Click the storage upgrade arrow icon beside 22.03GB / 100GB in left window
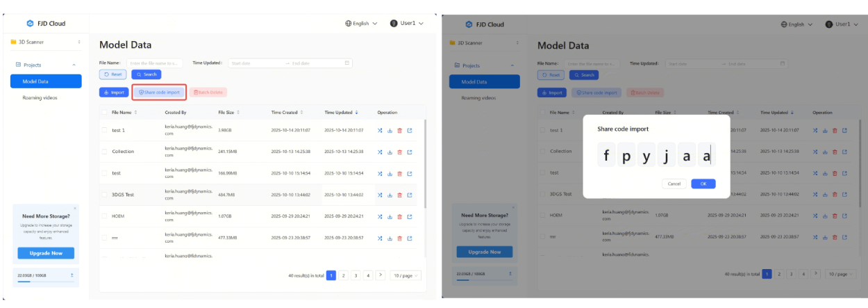This screenshot has width=868, height=308. click(72, 276)
